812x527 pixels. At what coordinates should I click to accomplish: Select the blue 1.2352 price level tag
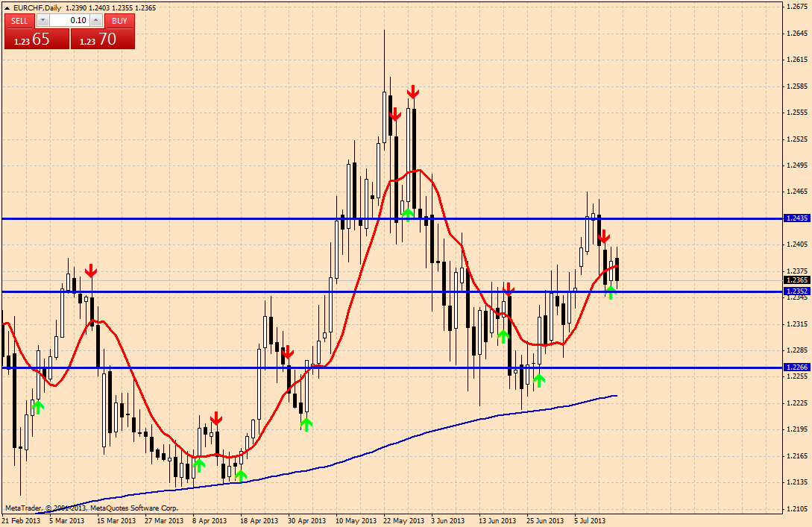click(798, 291)
